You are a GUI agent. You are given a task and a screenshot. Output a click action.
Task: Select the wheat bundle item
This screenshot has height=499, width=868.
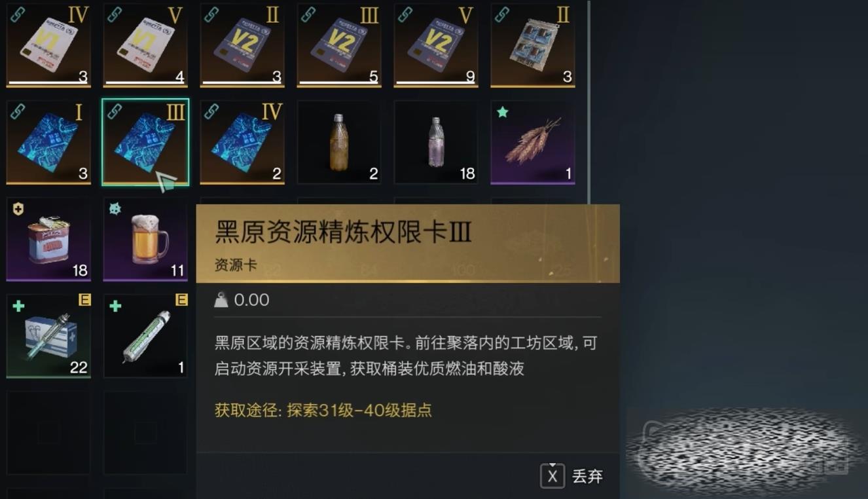tap(533, 142)
